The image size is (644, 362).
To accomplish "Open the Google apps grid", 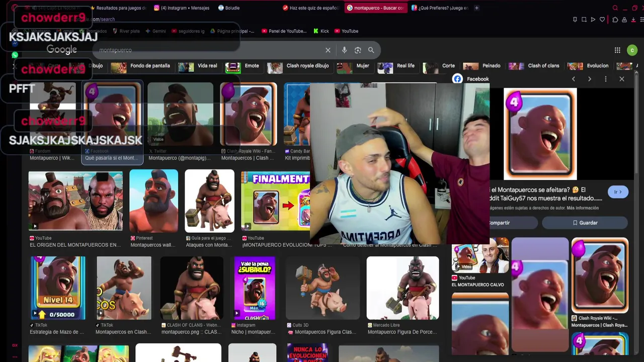I will [617, 50].
